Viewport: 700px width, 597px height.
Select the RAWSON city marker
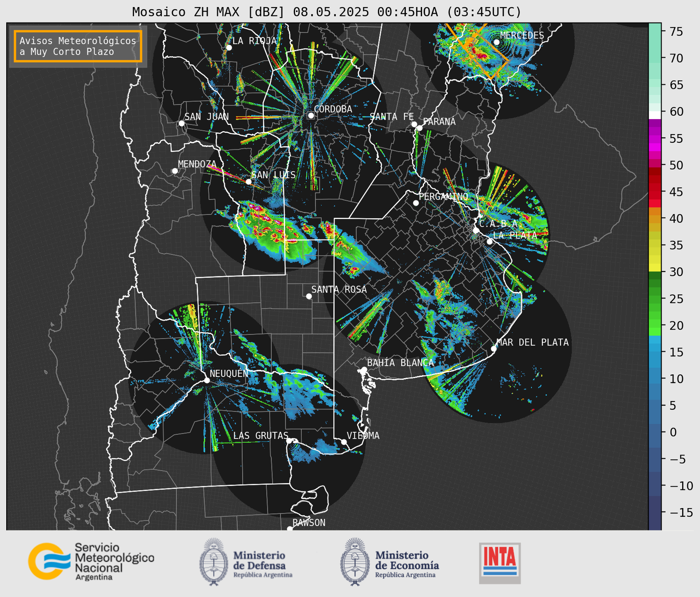[x=290, y=529]
